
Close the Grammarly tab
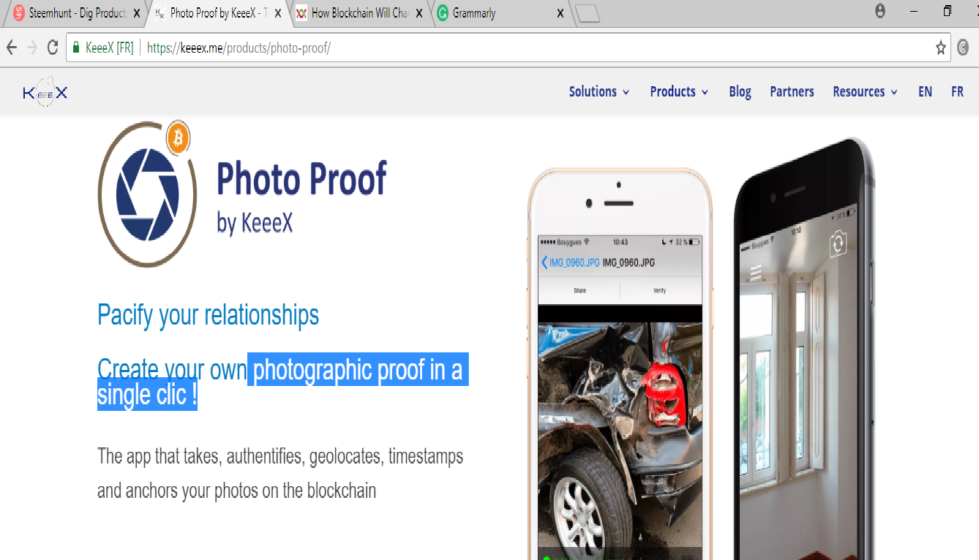[560, 13]
